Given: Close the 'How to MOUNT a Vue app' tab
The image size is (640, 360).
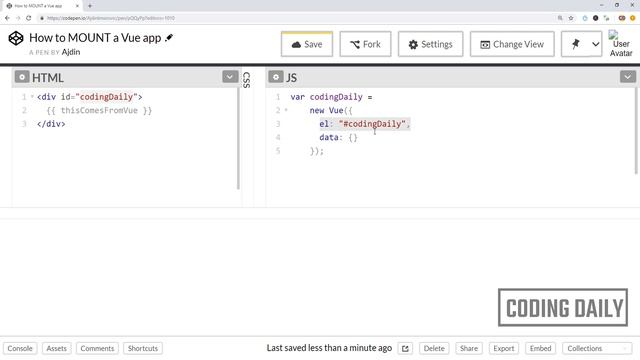Looking at the screenshot, I should pyautogui.click(x=77, y=6).
